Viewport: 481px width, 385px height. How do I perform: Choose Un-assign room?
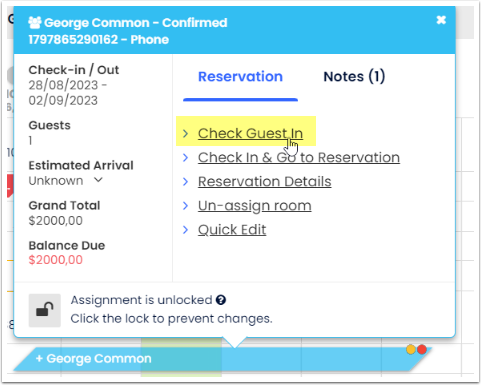click(255, 206)
